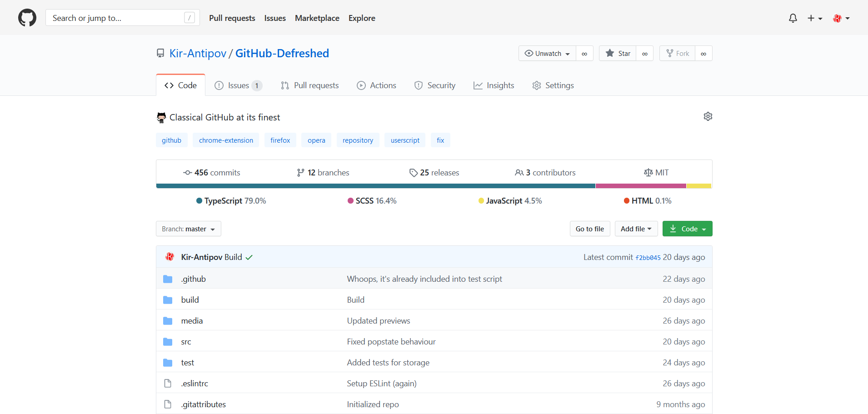The image size is (868, 414).
Task: Open the opera topic tag
Action: click(x=316, y=140)
